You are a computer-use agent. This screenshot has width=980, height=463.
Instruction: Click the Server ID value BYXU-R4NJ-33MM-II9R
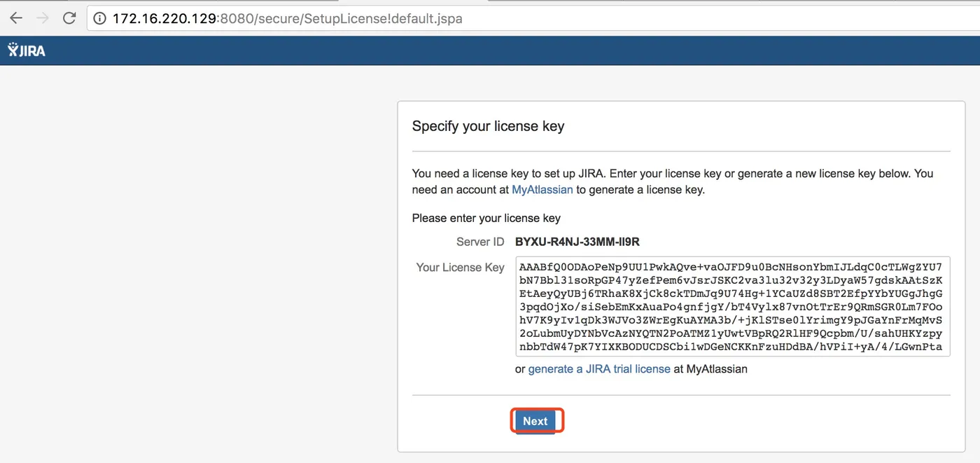[577, 242]
